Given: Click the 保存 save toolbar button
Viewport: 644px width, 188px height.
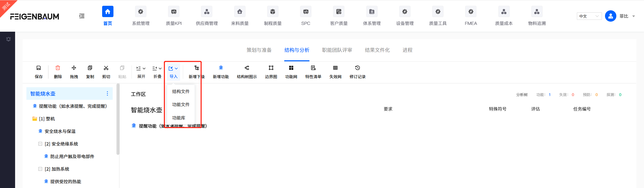Looking at the screenshot, I should click(x=39, y=72).
